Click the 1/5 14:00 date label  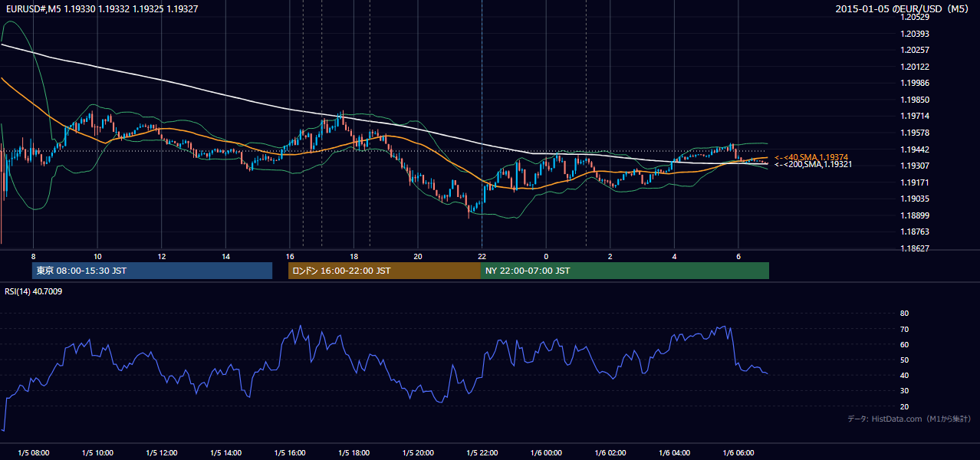(x=226, y=452)
